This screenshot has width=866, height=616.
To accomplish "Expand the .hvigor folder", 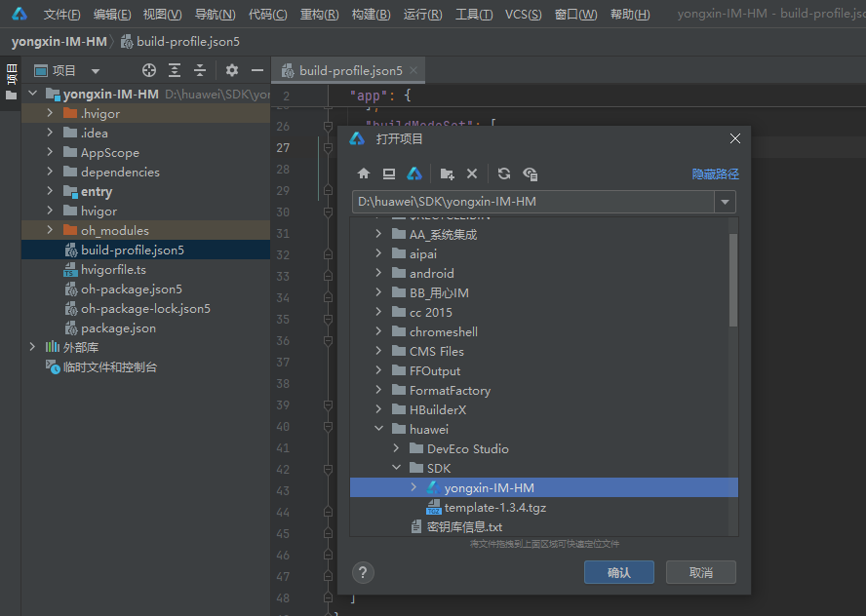I will (x=51, y=113).
